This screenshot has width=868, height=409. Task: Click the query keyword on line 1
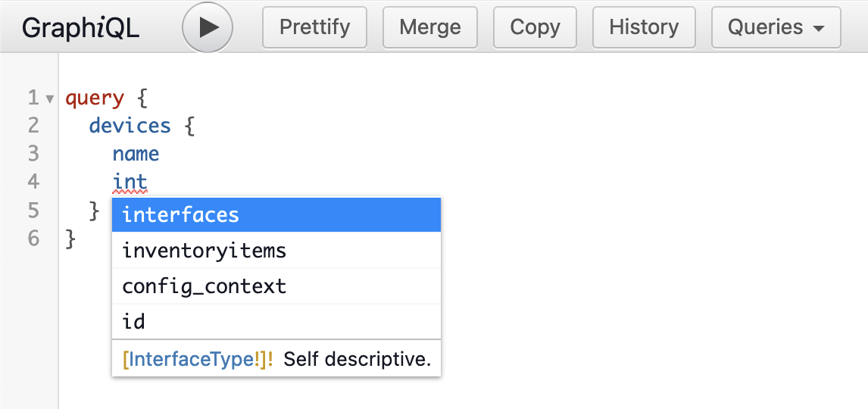point(95,98)
